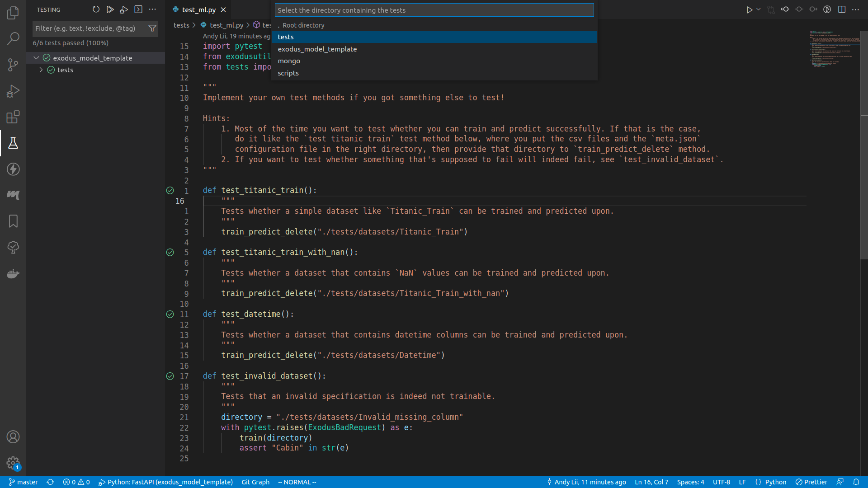
Task: Open the Bookmarks view
Action: pyautogui.click(x=13, y=221)
